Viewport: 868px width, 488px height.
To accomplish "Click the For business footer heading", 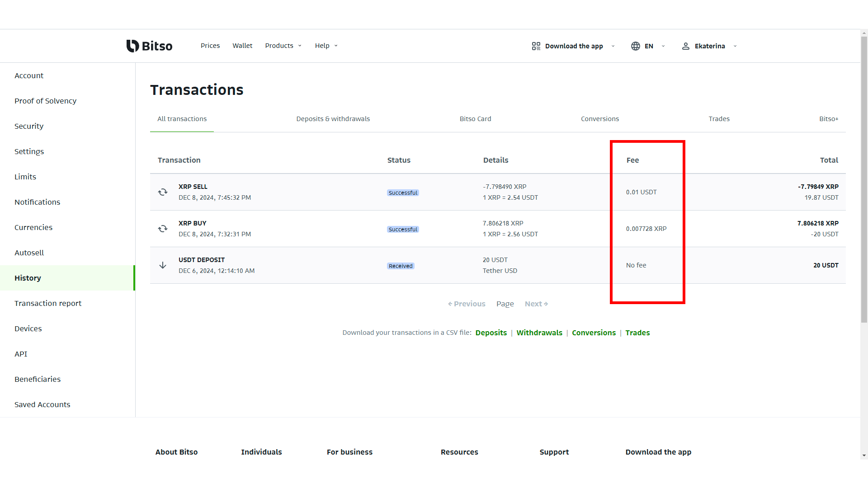I will pos(349,452).
